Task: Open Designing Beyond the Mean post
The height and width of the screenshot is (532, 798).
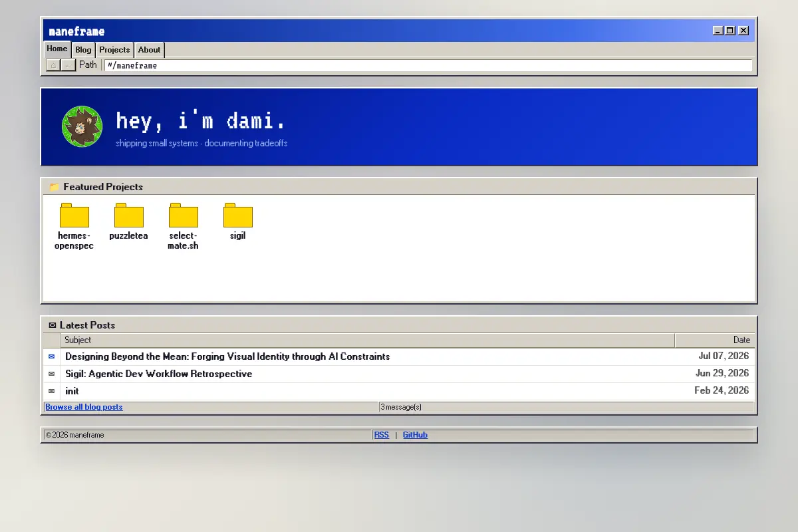Action: coord(227,356)
